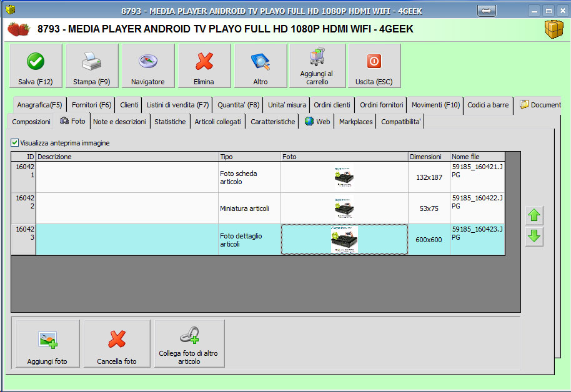Screen dimensions: 571x392
Task: Click the 53x75 dimension cell
Action: click(429, 208)
